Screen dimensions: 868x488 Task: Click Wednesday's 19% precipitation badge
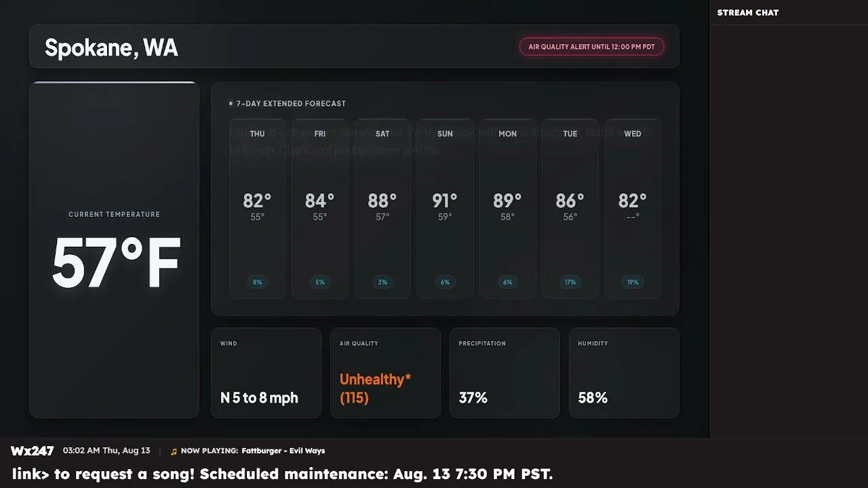pyautogui.click(x=633, y=282)
